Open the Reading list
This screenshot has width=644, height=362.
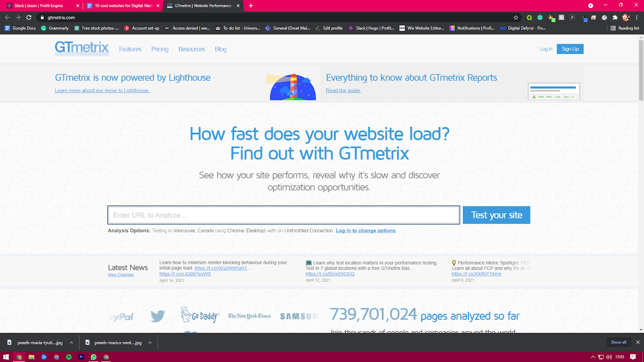pos(625,28)
